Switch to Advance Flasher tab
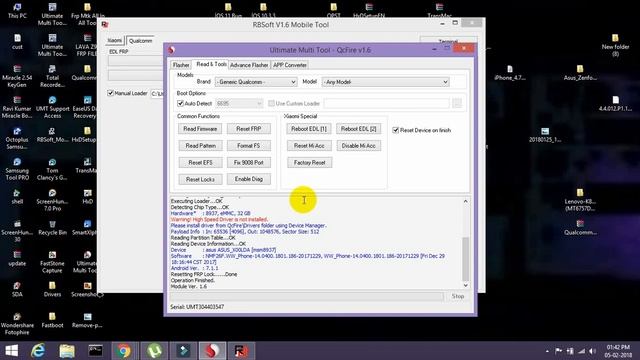 (x=249, y=65)
